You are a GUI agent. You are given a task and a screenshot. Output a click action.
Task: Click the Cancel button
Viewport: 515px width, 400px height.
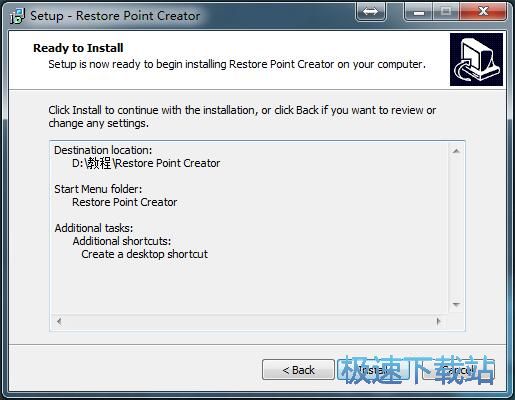click(x=459, y=370)
